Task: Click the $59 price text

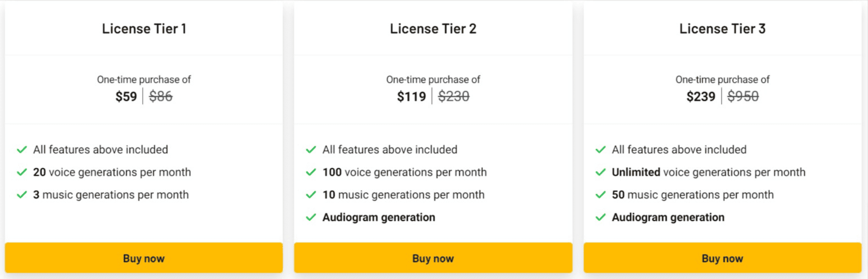Action: click(x=126, y=96)
